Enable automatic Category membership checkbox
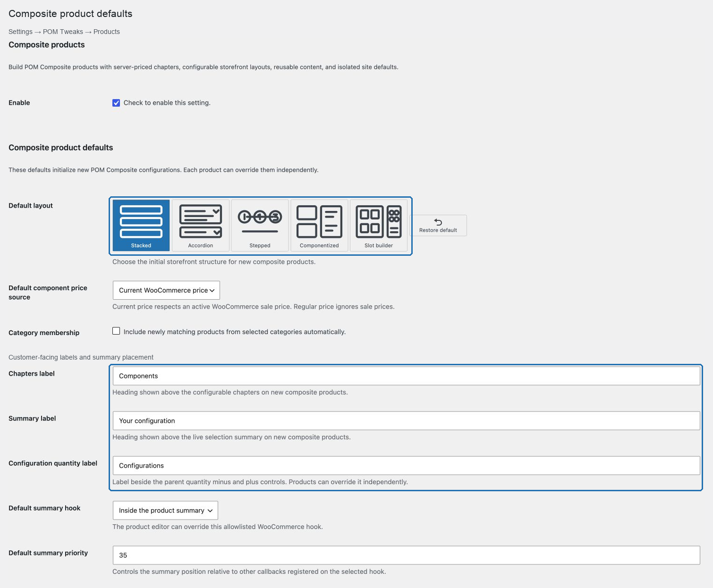Image resolution: width=713 pixels, height=588 pixels. [116, 331]
